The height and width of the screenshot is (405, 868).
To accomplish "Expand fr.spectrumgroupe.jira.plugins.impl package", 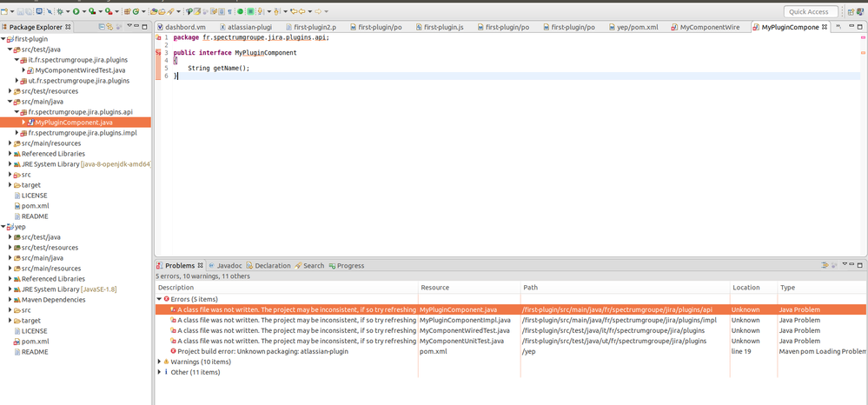I will pyautogui.click(x=17, y=133).
